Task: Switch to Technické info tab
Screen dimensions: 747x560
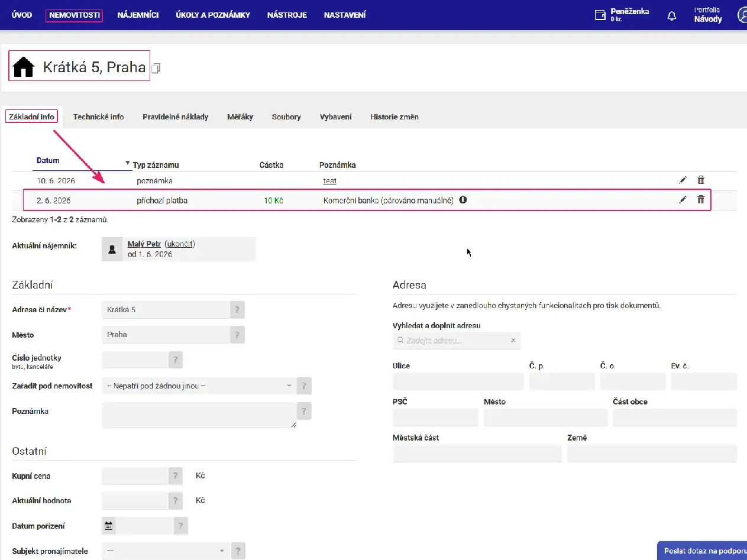Action: [x=99, y=117]
